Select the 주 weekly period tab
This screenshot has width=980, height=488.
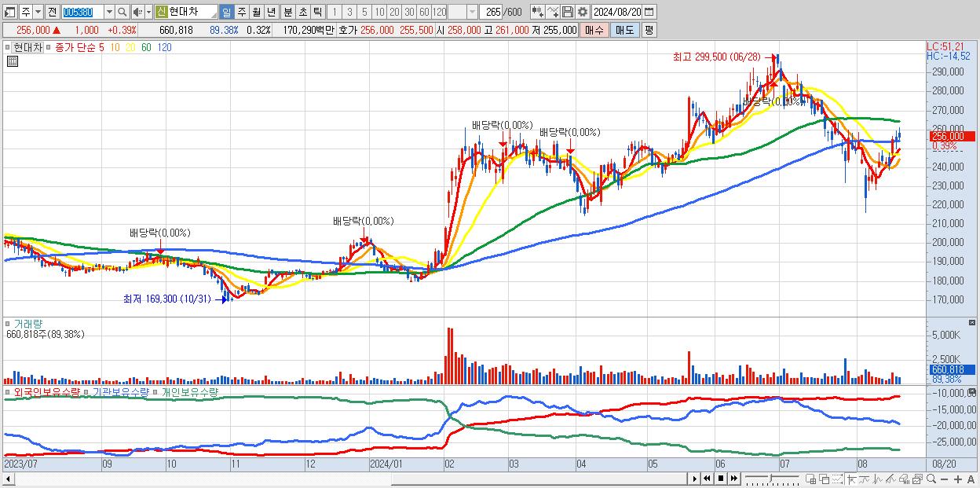click(x=241, y=12)
